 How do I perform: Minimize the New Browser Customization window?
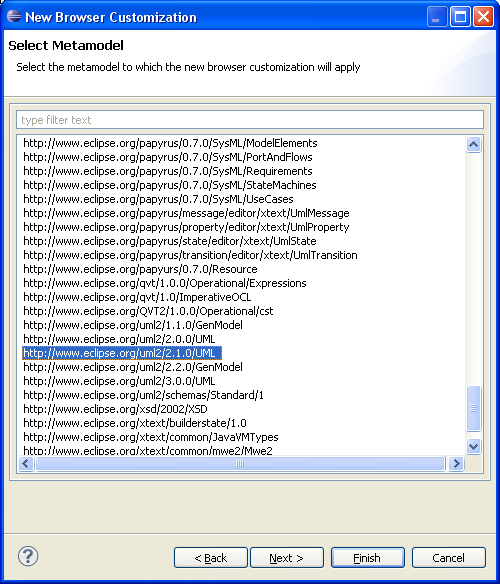pos(437,17)
